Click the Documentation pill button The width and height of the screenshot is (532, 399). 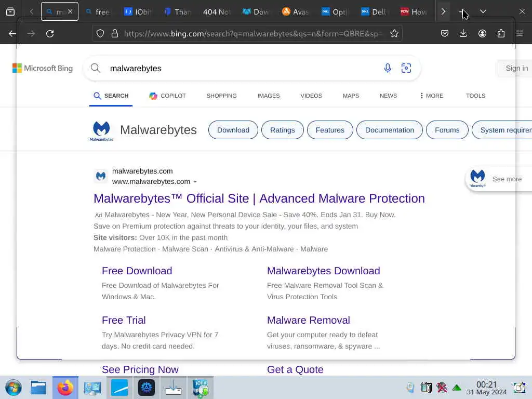tap(390, 130)
